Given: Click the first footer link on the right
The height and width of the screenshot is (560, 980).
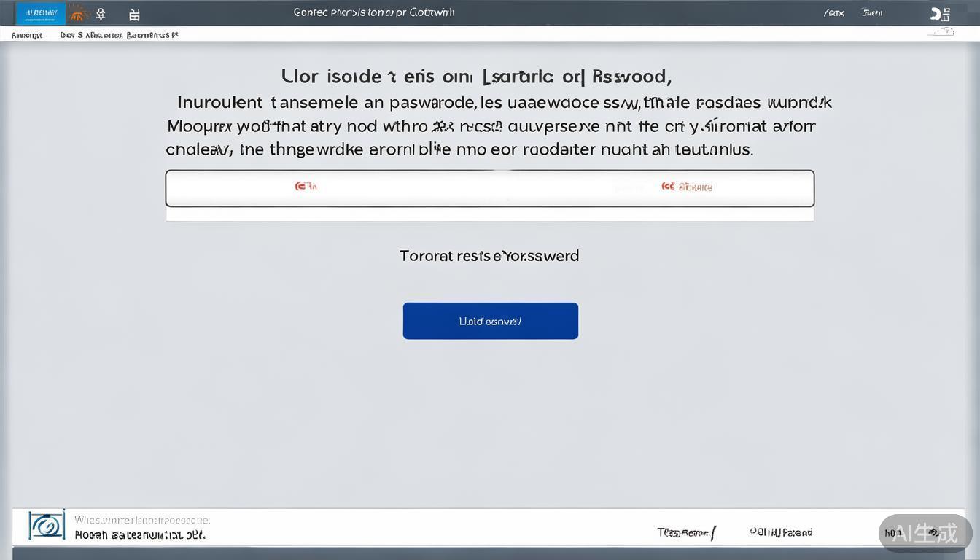Looking at the screenshot, I should 685,533.
